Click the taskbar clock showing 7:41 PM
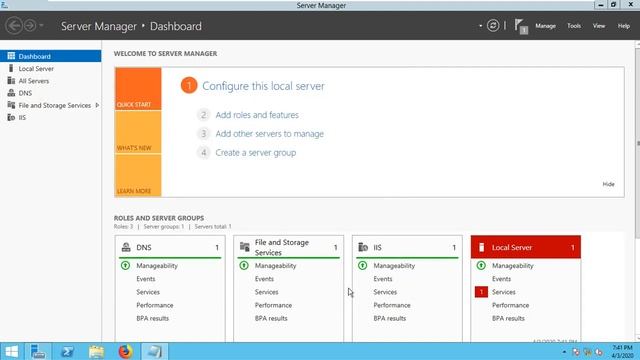Screen dimensions: 640x360 pyautogui.click(x=622, y=351)
